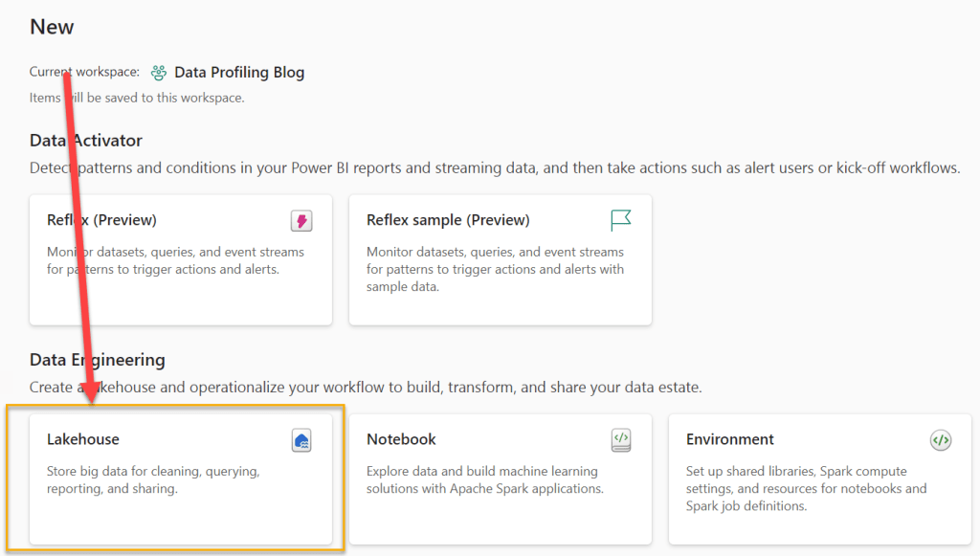Screen dimensions: 980x556
Task: Click the Notebook description about Apache Spark
Action: click(483, 479)
